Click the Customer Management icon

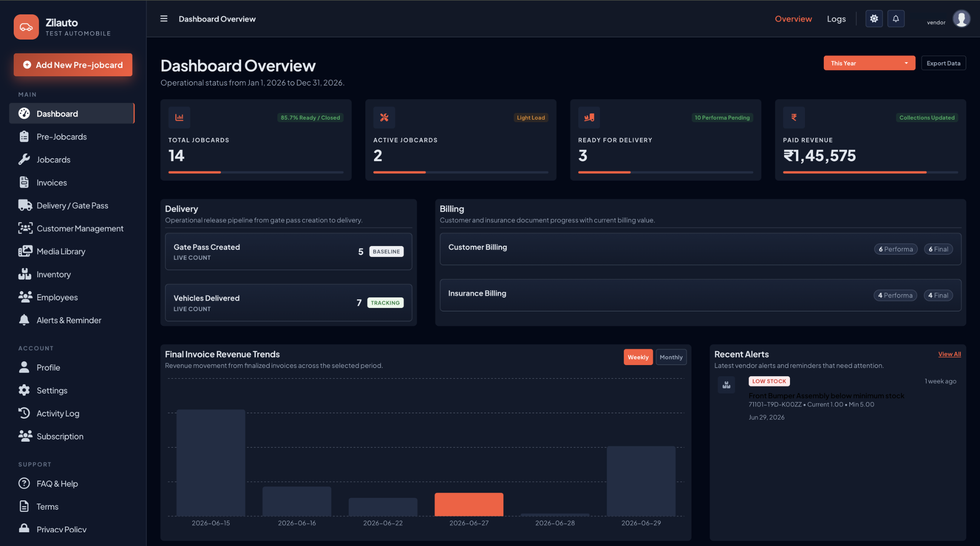(25, 228)
